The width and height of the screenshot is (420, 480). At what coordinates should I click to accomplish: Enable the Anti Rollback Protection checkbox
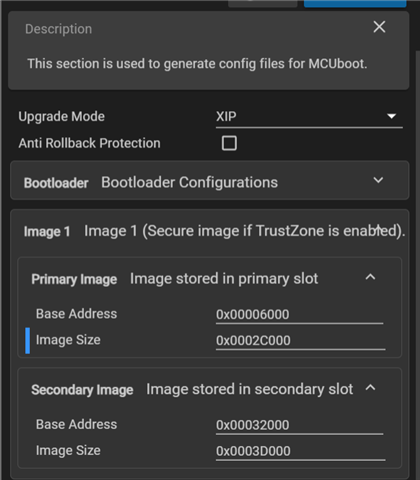tap(229, 143)
